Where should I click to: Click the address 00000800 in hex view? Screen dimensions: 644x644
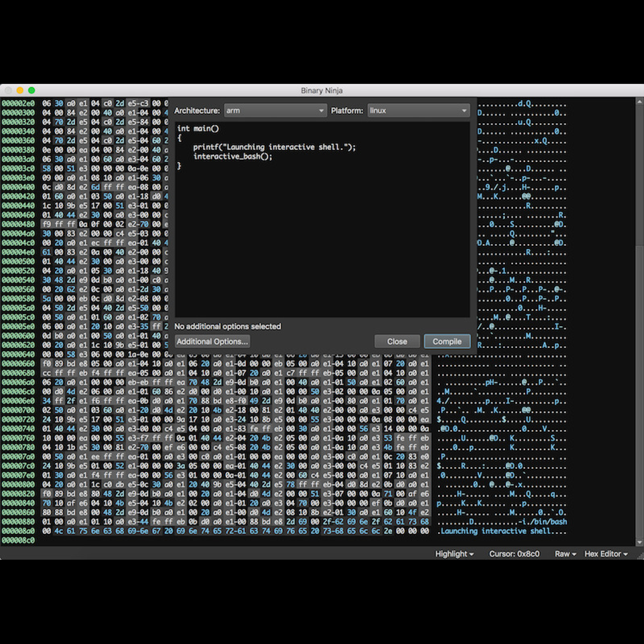point(18,484)
